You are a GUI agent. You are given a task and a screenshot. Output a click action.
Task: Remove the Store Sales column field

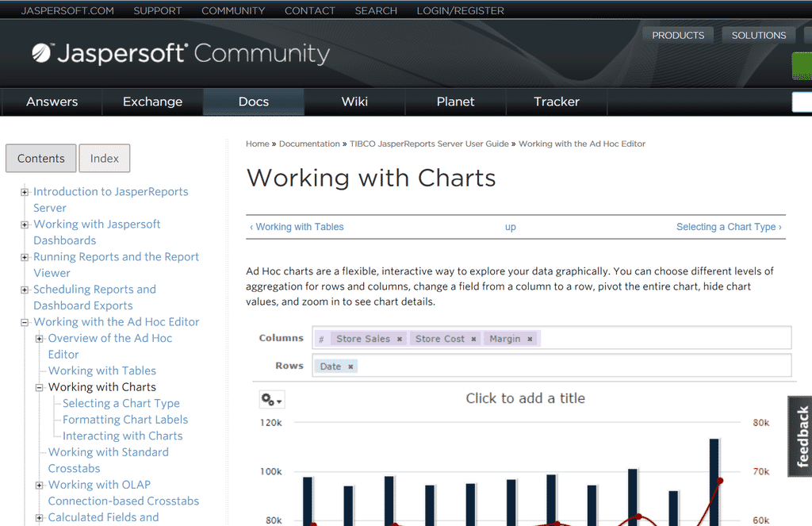click(x=400, y=339)
